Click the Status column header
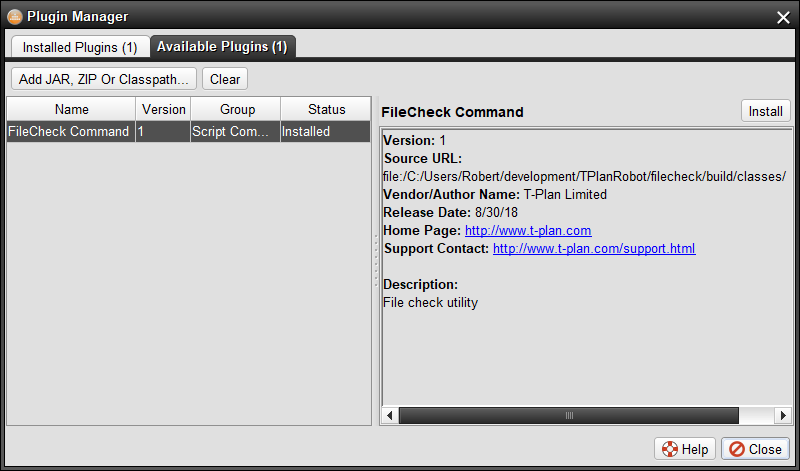800x471 pixels. 326,110
